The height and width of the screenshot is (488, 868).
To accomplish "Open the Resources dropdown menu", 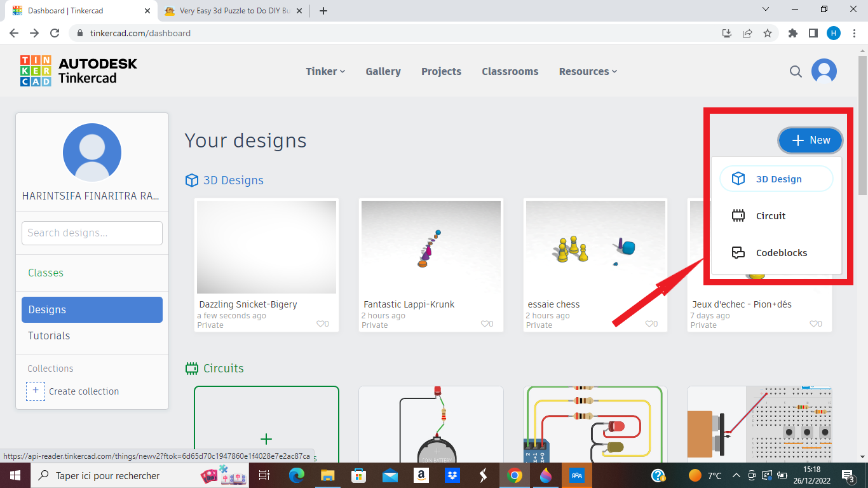I will pyautogui.click(x=587, y=71).
